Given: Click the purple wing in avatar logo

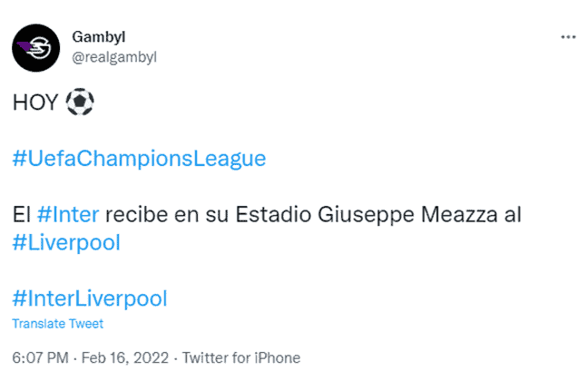Looking at the screenshot, I should coord(24,47).
